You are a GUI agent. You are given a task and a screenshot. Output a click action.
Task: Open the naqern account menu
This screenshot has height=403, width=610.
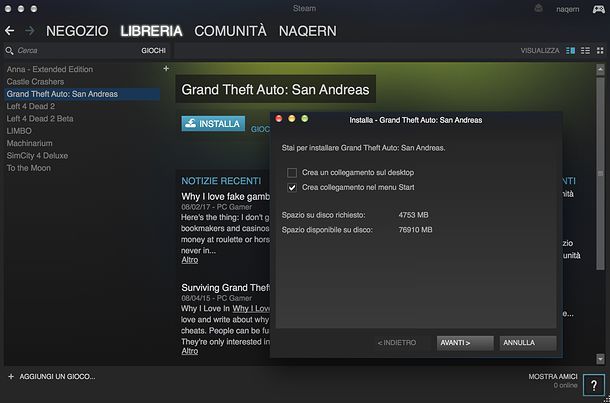(x=568, y=9)
